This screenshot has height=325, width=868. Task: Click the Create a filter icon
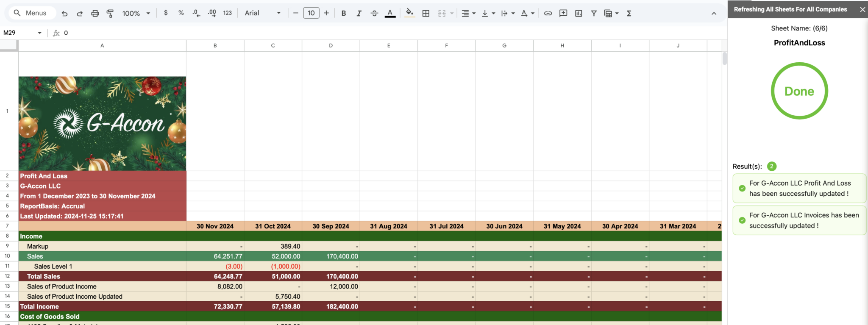coord(594,13)
